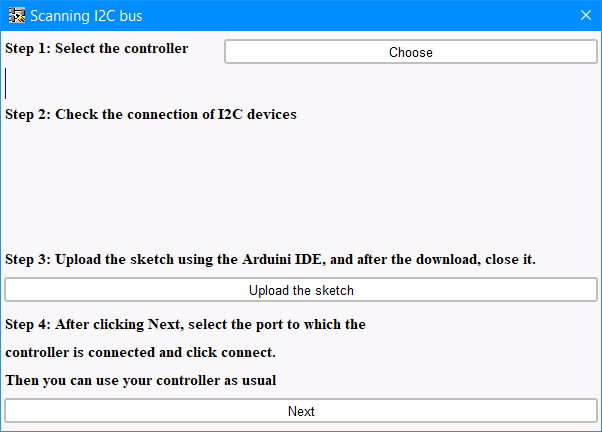
Task: Click the Upload the sketch button
Action: (301, 290)
